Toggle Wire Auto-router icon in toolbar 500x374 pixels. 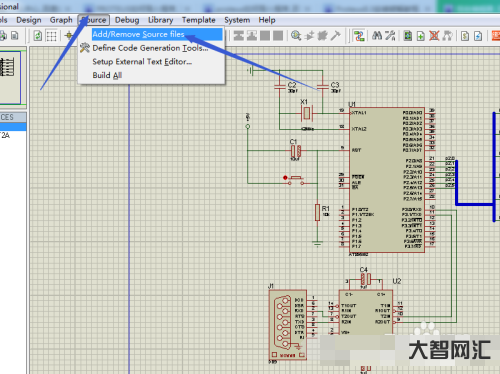359,36
